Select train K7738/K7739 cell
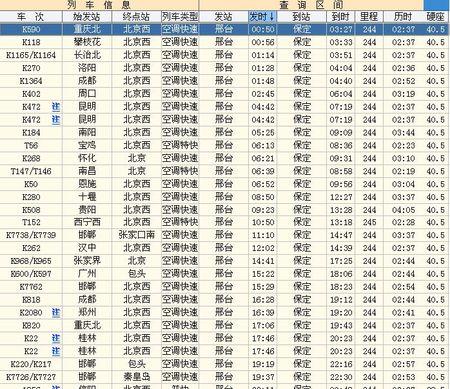This screenshot has width=450, height=389. click(x=31, y=235)
